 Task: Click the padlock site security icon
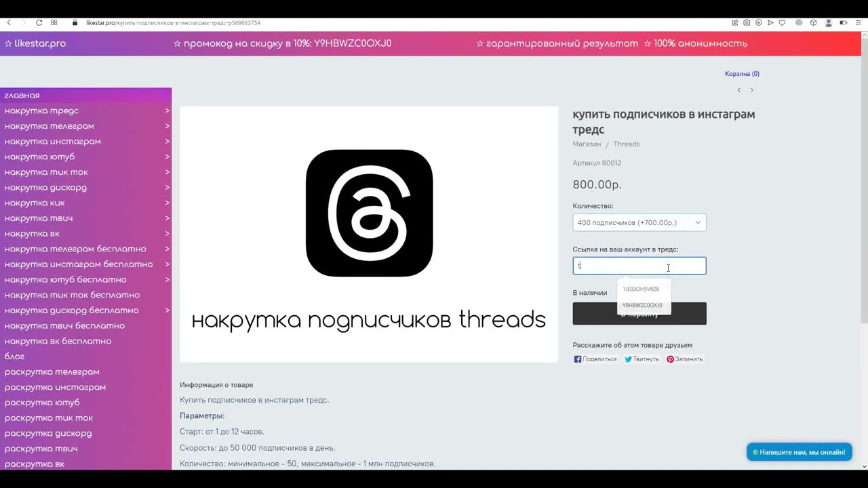pos(75,22)
